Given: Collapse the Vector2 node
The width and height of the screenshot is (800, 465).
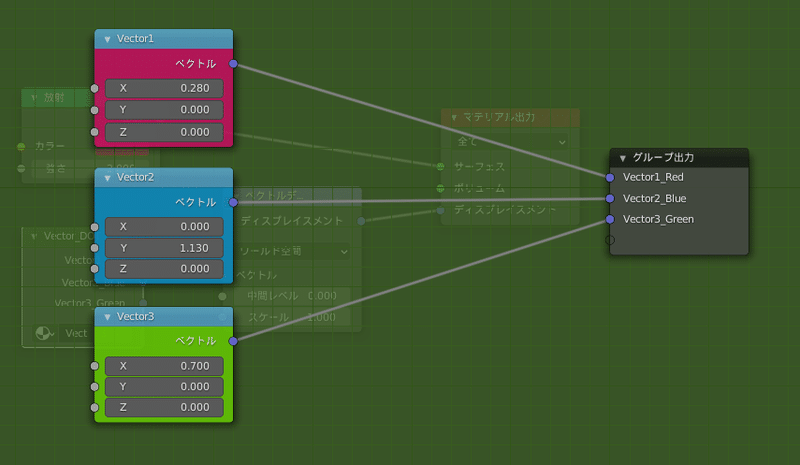Looking at the screenshot, I should 107,178.
